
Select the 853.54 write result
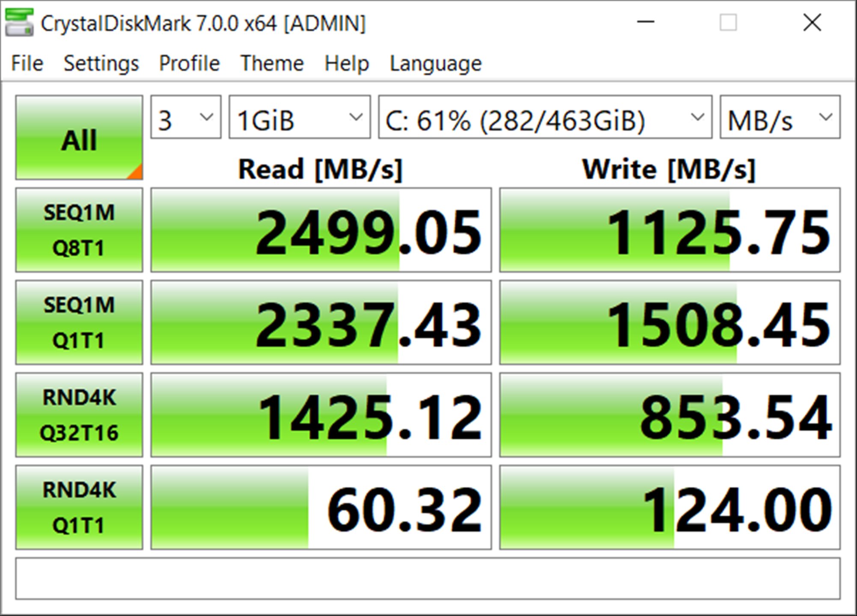pyautogui.click(x=670, y=415)
